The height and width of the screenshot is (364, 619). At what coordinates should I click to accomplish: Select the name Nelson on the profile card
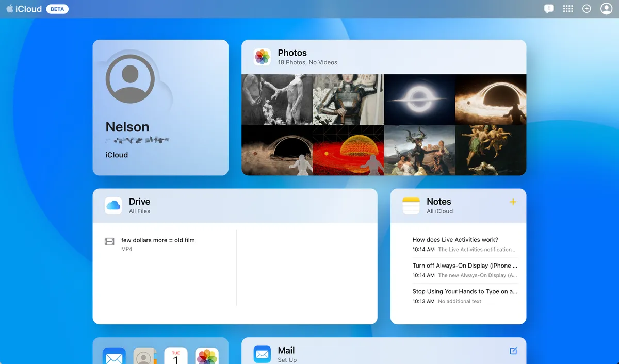click(127, 127)
